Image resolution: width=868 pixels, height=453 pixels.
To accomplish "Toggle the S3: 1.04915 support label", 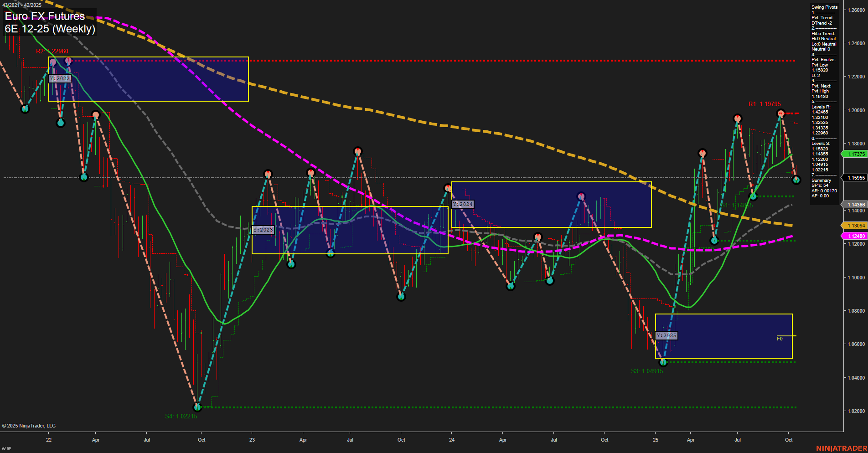I will (647, 371).
